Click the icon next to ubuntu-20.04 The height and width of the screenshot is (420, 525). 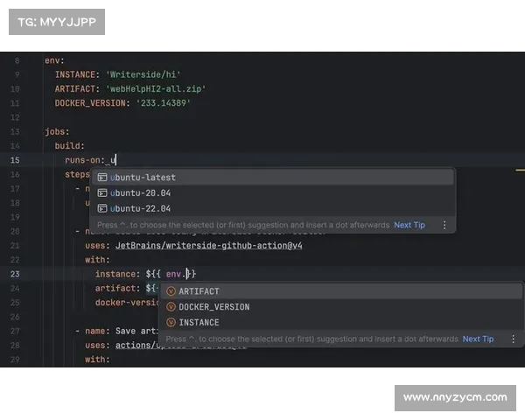coord(102,193)
